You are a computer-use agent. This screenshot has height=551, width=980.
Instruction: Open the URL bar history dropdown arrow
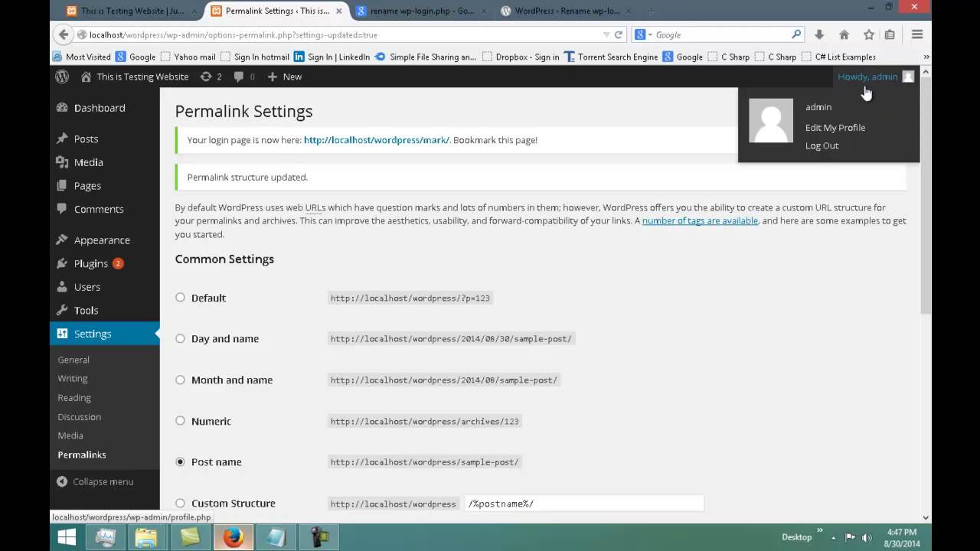606,34
